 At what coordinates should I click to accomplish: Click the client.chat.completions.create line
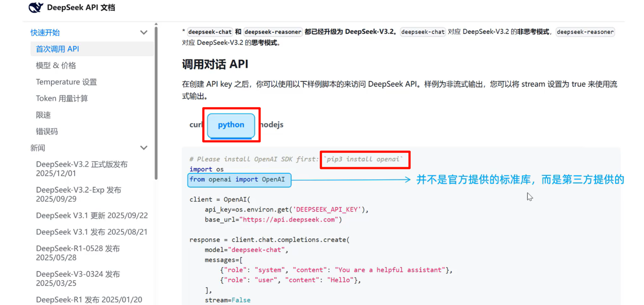tap(269, 240)
